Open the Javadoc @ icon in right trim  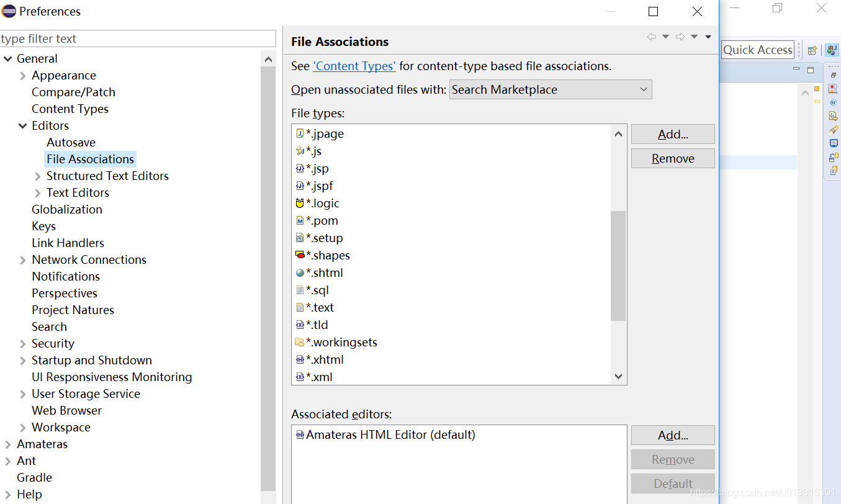coord(834,102)
